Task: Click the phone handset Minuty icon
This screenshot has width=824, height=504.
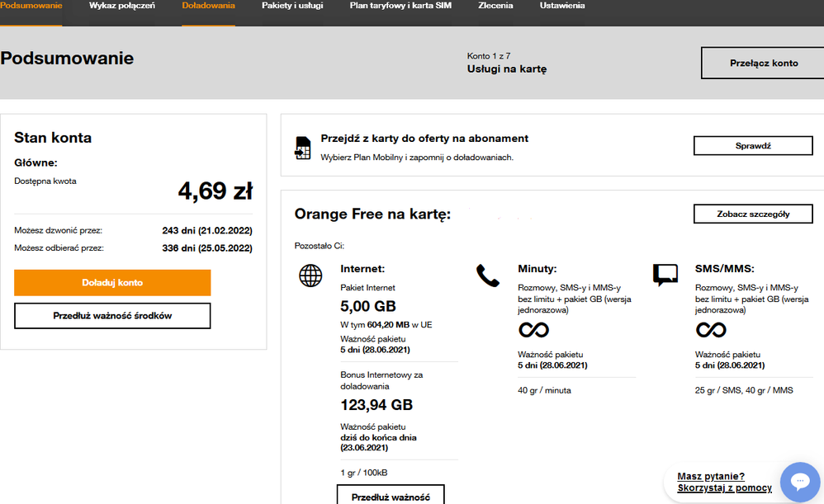Action: [488, 276]
